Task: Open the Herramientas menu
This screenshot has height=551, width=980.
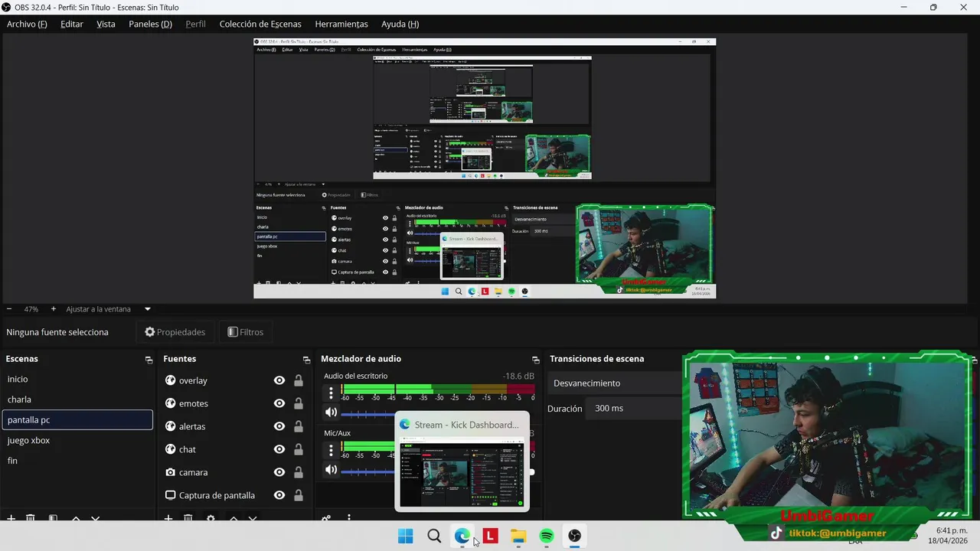Action: click(x=341, y=24)
